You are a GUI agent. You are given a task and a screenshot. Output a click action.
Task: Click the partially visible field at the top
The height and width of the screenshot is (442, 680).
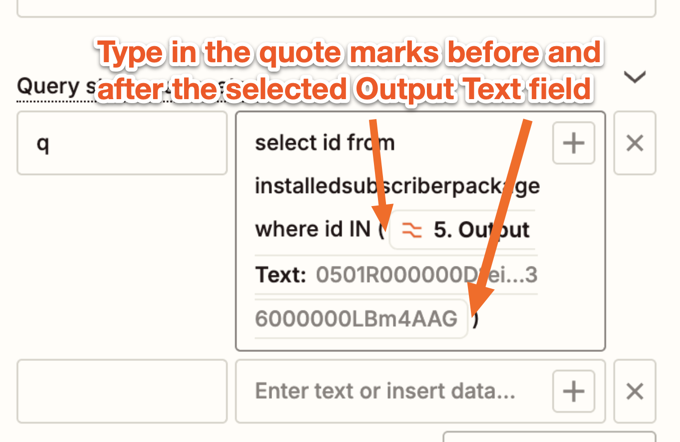(x=336, y=8)
